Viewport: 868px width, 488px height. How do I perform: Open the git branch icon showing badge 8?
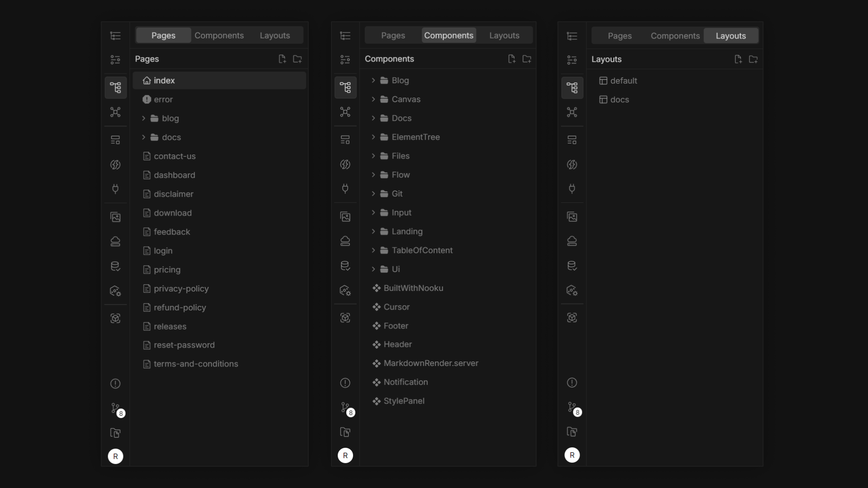(116, 409)
